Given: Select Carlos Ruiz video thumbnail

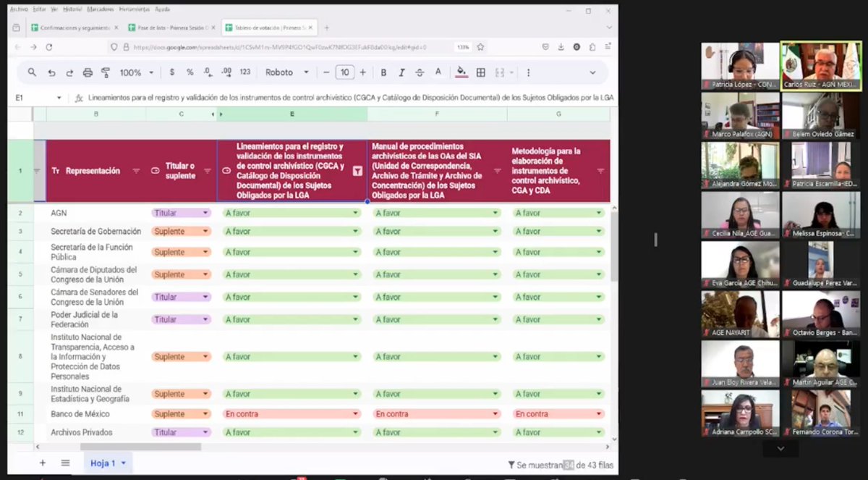Looking at the screenshot, I should pyautogui.click(x=820, y=66).
